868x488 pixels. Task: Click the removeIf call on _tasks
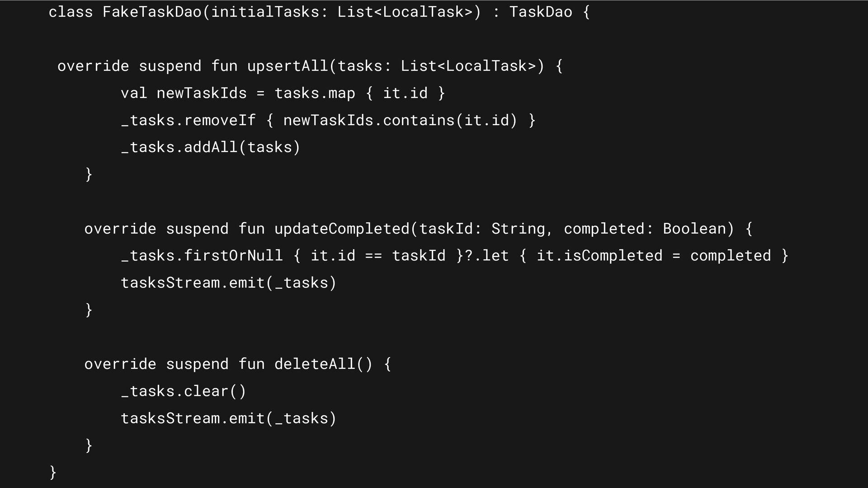pyautogui.click(x=220, y=120)
